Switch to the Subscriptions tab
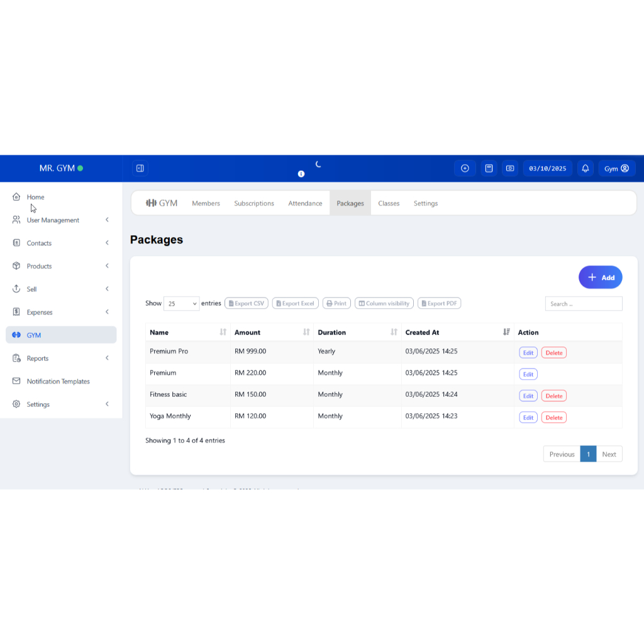 [x=254, y=204]
